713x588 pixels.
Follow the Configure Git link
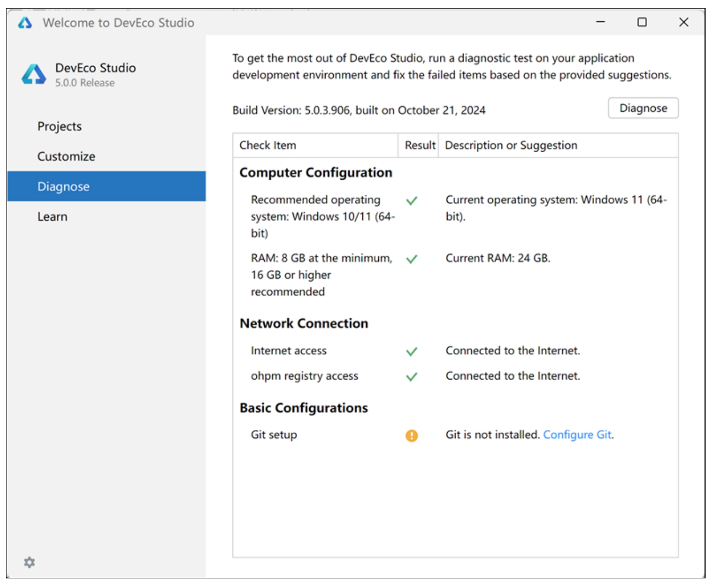(577, 435)
